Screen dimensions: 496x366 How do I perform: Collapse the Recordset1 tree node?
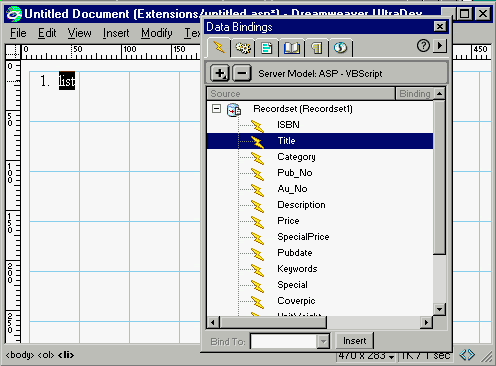point(216,109)
